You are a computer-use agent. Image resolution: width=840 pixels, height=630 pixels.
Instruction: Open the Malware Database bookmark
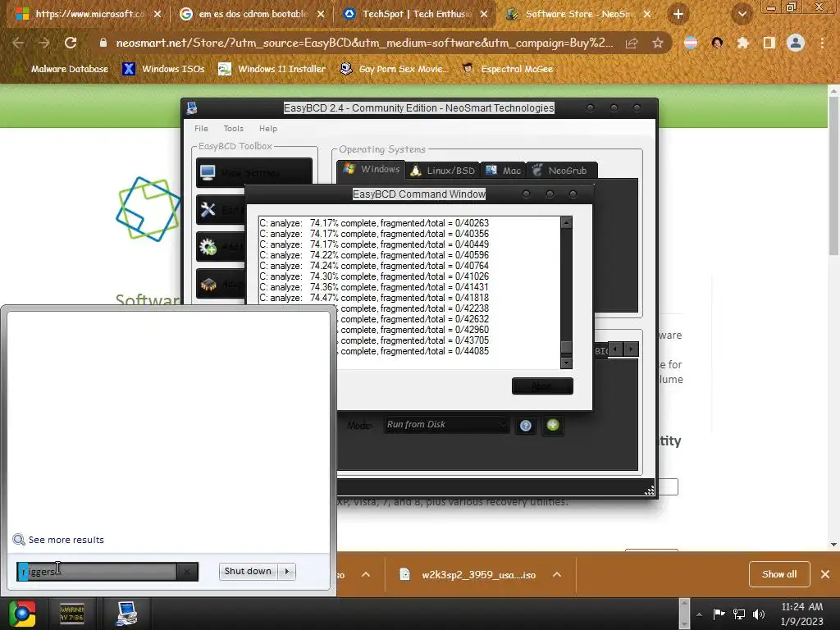tap(62, 69)
